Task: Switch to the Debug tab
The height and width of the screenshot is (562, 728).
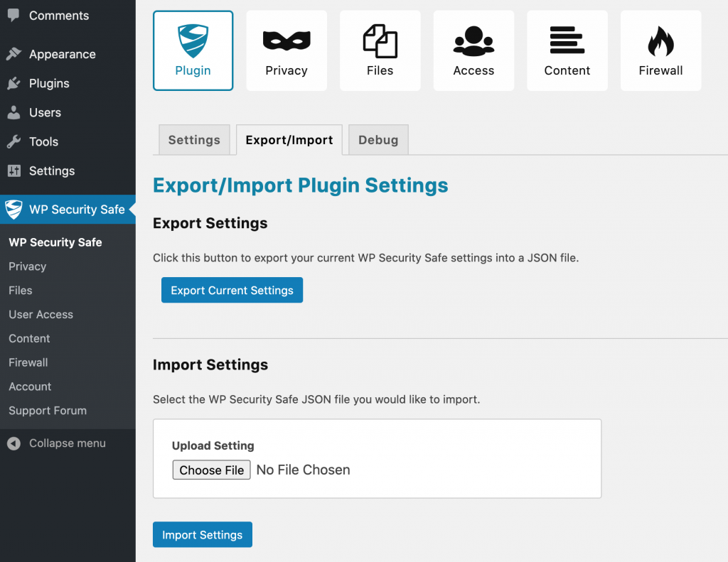Action: coord(378,140)
